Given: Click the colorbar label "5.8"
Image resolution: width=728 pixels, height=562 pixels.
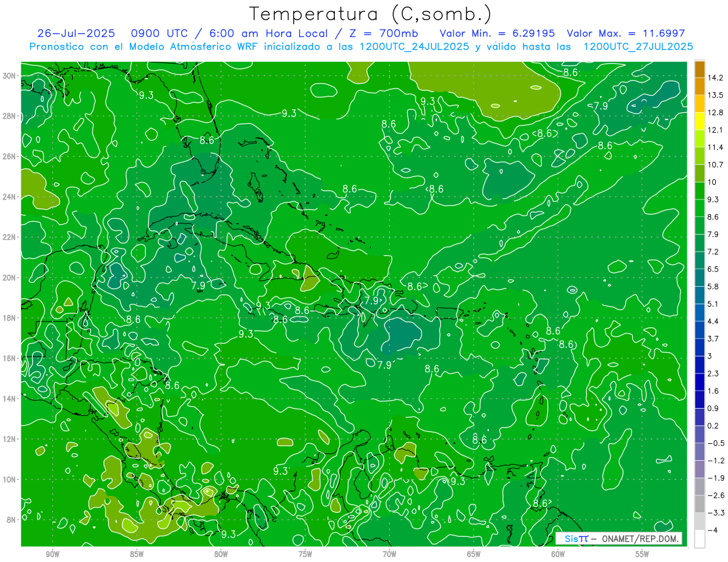Looking at the screenshot, I should click(x=713, y=286).
